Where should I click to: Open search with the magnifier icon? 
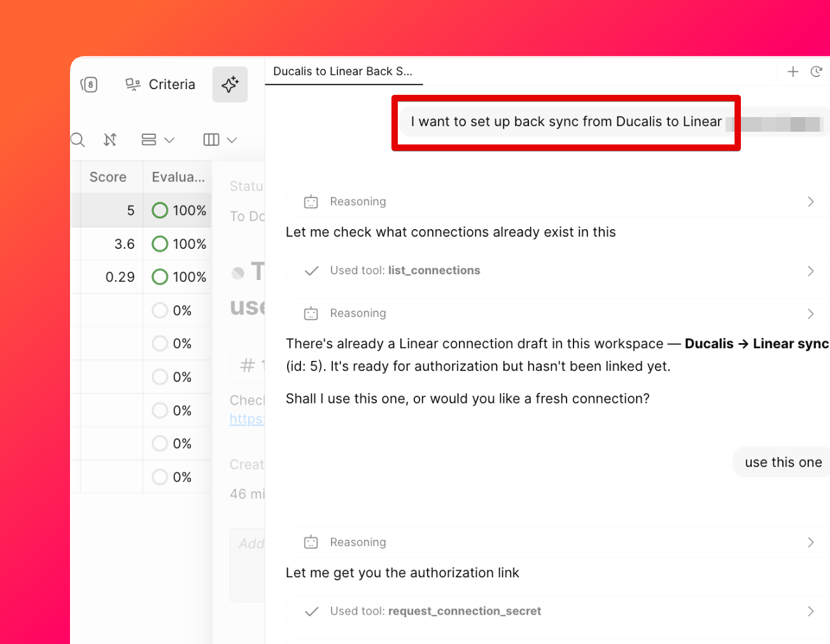[x=78, y=140]
